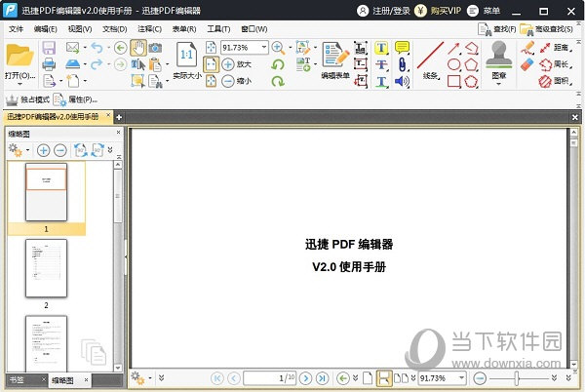Click the page number input field

269,377
